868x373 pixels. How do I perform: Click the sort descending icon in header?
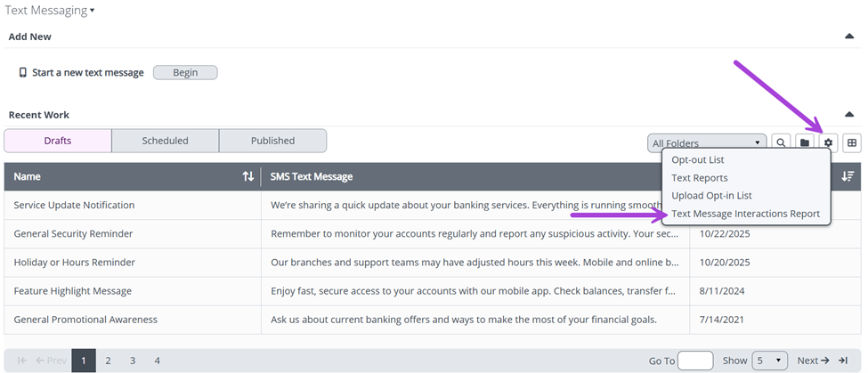(848, 176)
